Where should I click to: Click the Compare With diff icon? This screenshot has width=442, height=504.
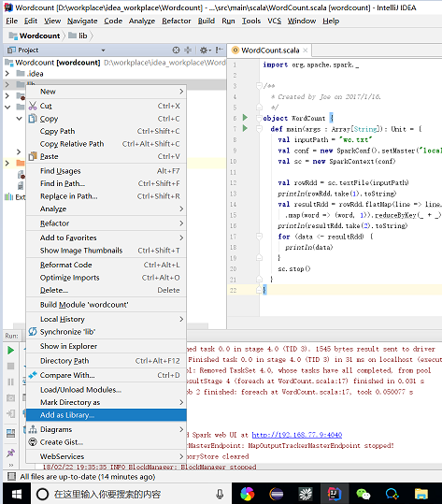click(33, 375)
